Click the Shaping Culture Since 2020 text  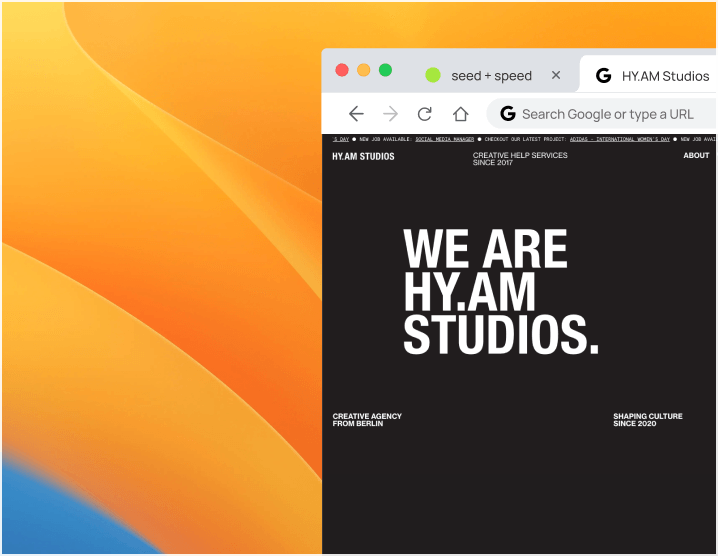click(x=648, y=420)
